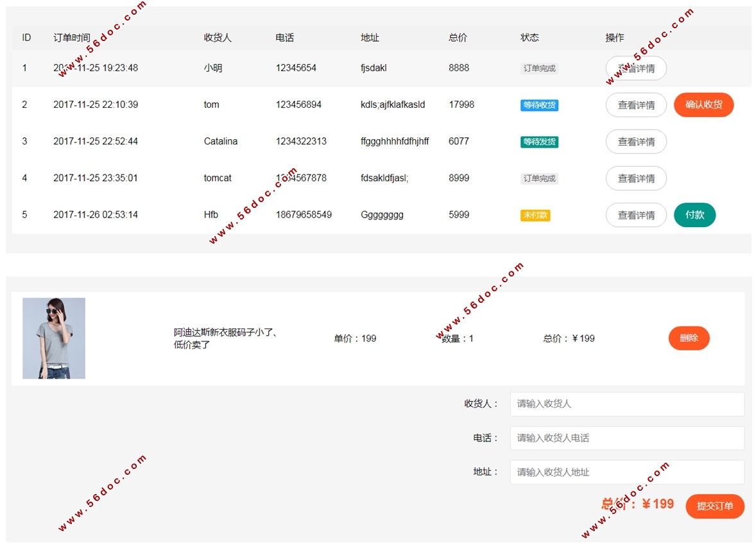
Task: Click the 等待收货 status badge
Action: click(x=539, y=105)
